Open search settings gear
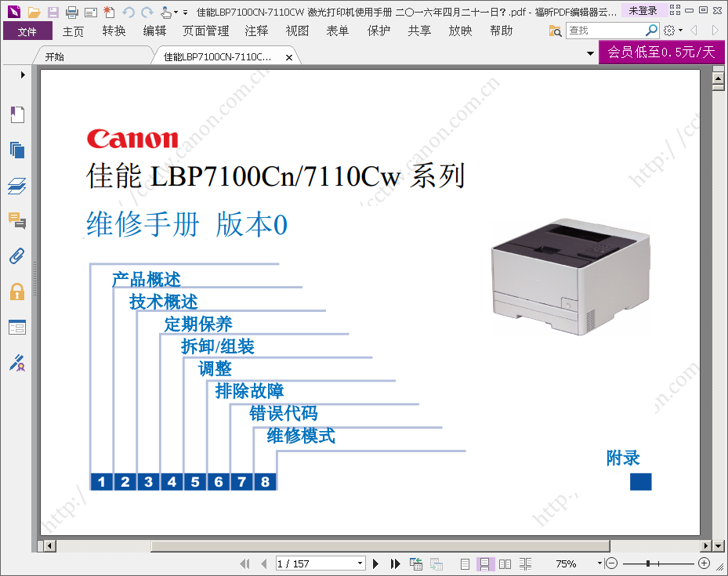The image size is (728, 576). (x=669, y=31)
